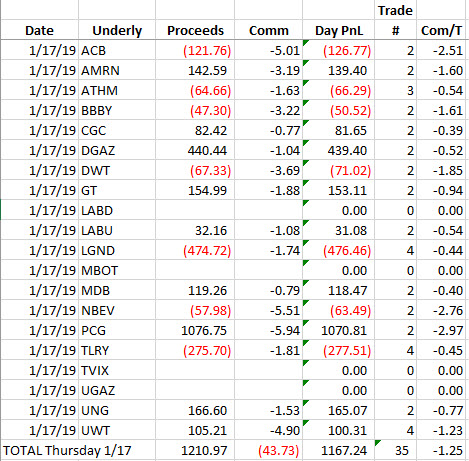
Task: Click the total commission cell (43.73)
Action: 268,450
